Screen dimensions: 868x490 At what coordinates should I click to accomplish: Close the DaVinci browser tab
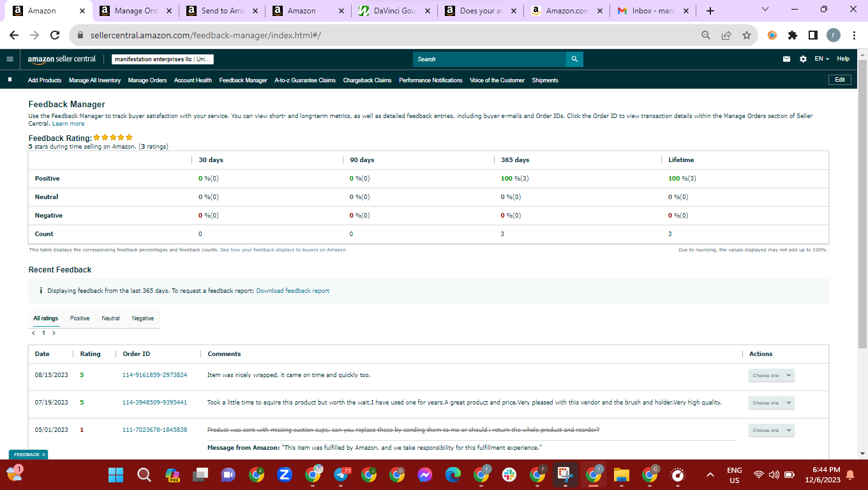coord(427,11)
